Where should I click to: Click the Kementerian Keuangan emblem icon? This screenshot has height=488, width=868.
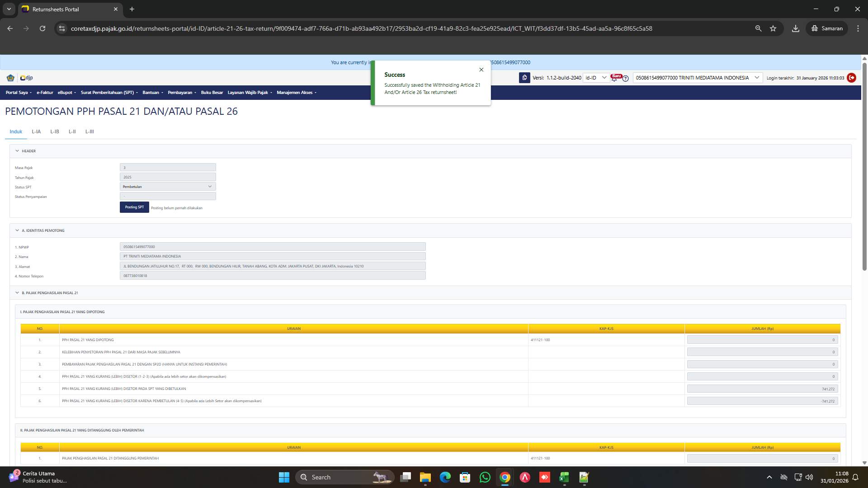[x=10, y=78]
